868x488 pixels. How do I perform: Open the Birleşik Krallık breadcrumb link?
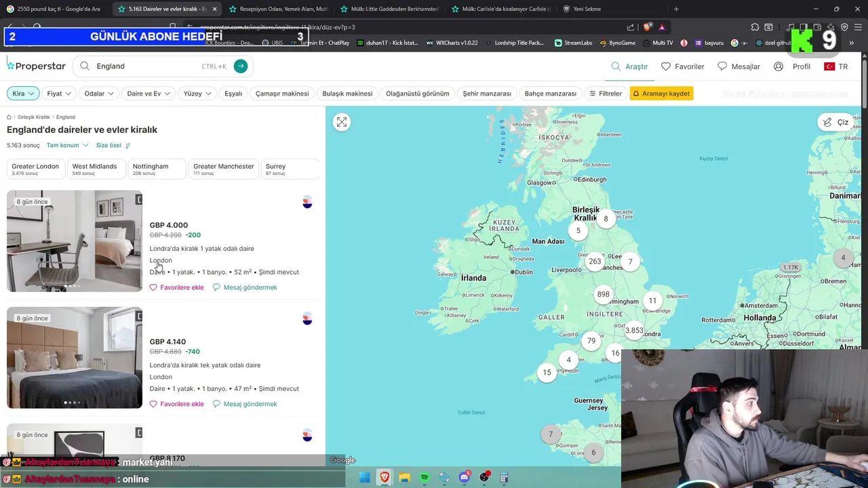point(34,117)
